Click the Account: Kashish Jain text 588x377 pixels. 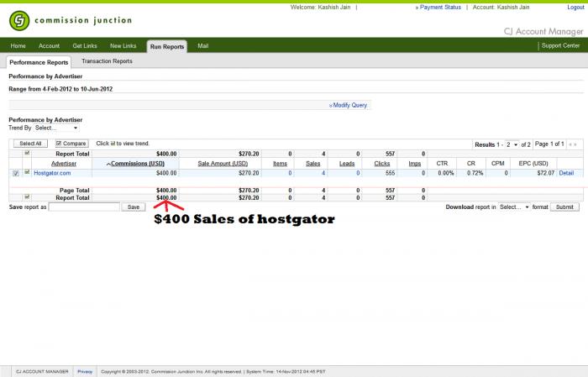pos(501,7)
